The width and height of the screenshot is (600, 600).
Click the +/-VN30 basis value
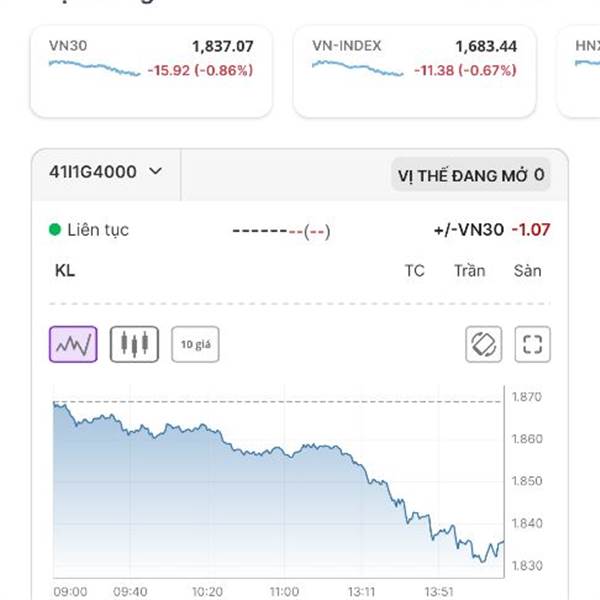click(x=531, y=230)
